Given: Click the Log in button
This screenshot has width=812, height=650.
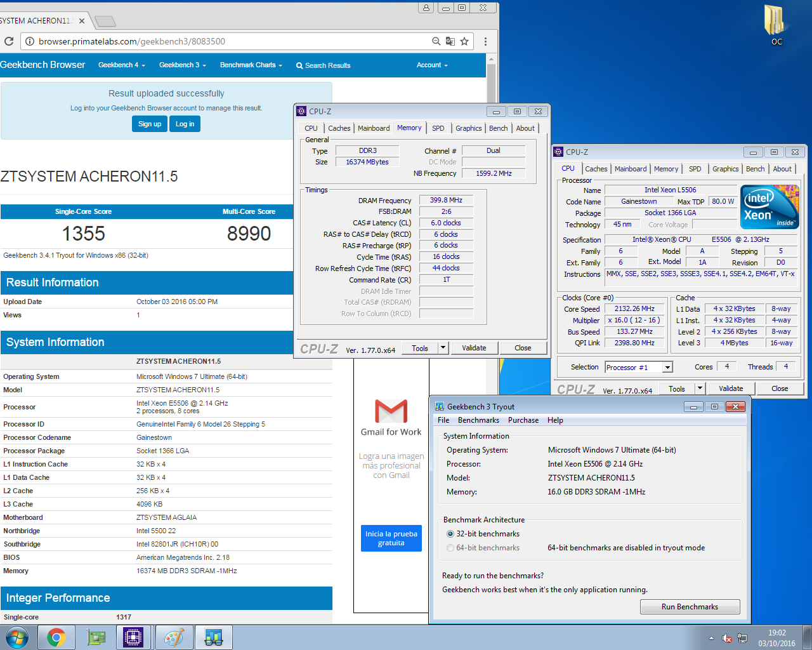Looking at the screenshot, I should pos(185,124).
